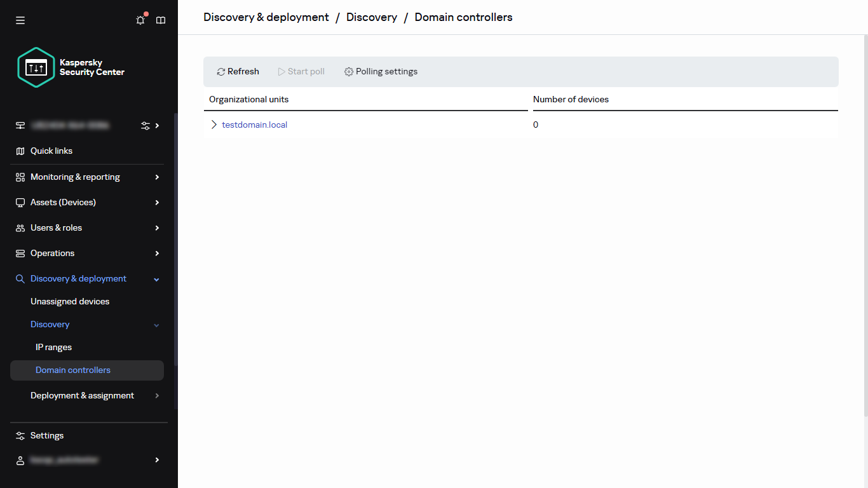Image resolution: width=868 pixels, height=488 pixels.
Task: Open Discovery from the breadcrumb
Action: click(x=371, y=17)
